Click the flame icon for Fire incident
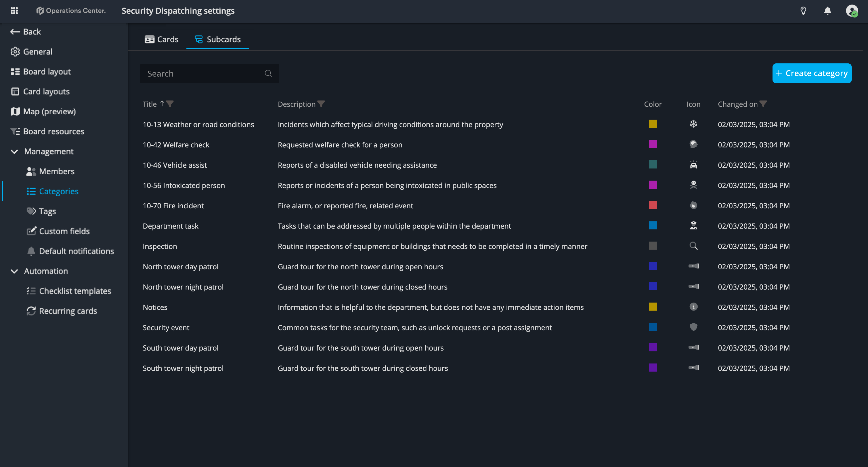Screen dimensions: 868x467 [694, 205]
